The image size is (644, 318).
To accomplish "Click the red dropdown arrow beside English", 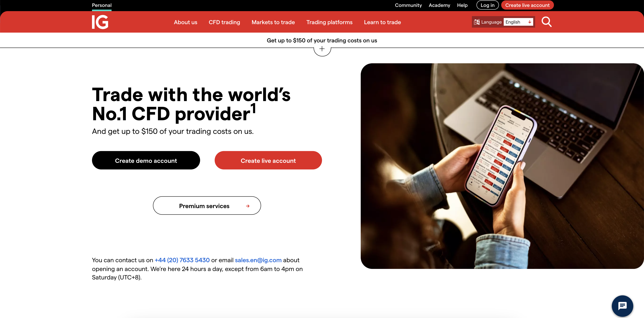I will pyautogui.click(x=530, y=22).
